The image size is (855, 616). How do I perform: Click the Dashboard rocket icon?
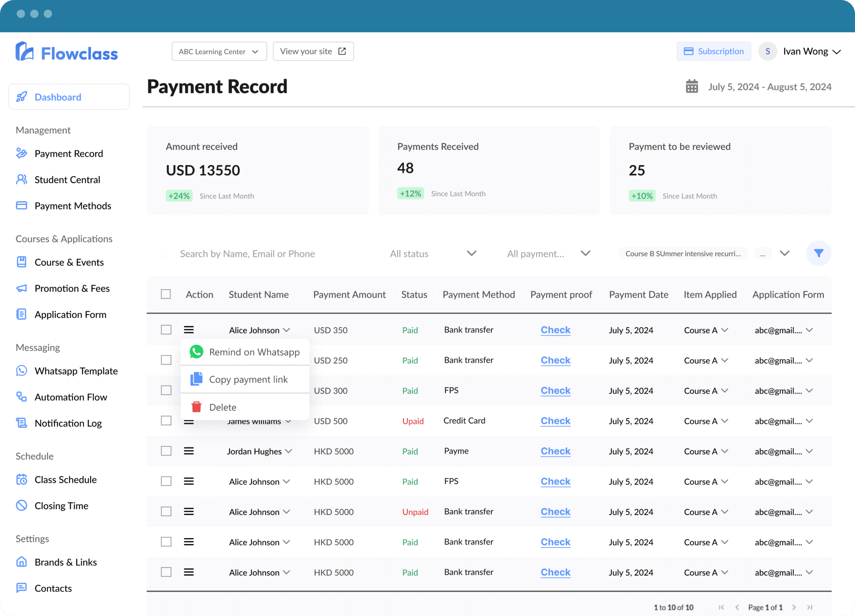(x=22, y=97)
